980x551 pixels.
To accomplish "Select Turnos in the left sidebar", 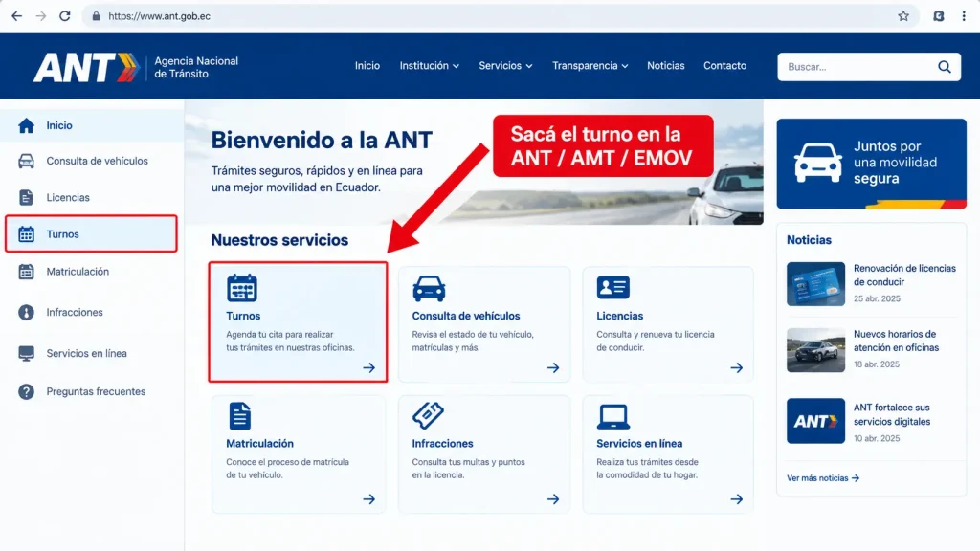I will [x=91, y=234].
